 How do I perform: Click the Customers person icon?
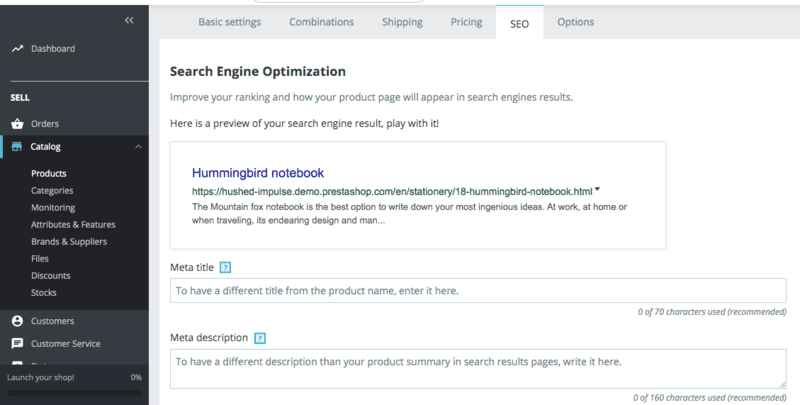click(17, 321)
